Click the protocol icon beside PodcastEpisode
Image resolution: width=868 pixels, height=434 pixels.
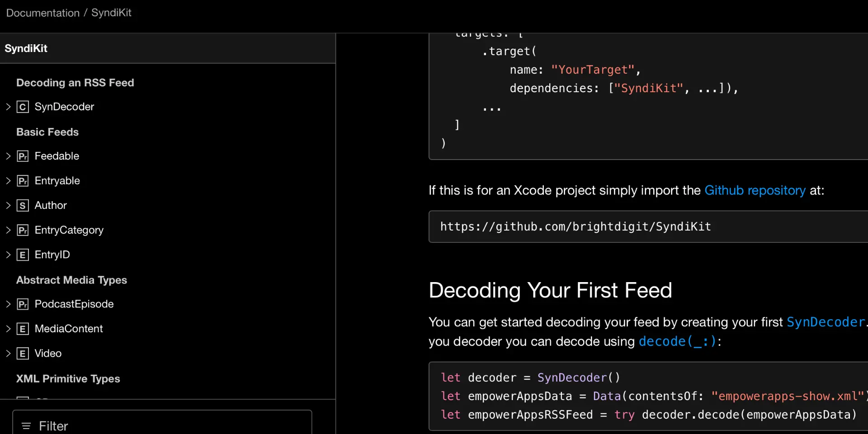pyautogui.click(x=23, y=304)
